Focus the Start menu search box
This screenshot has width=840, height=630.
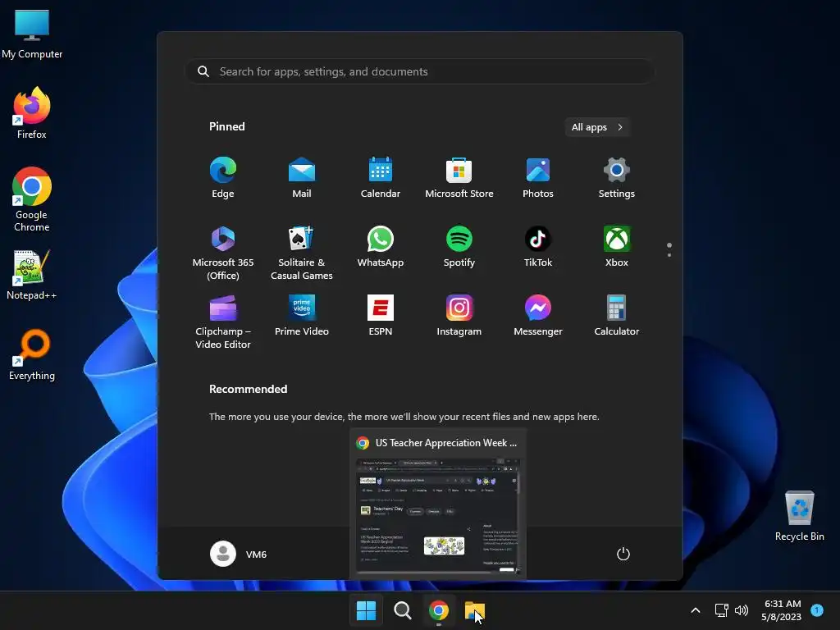[x=419, y=71]
